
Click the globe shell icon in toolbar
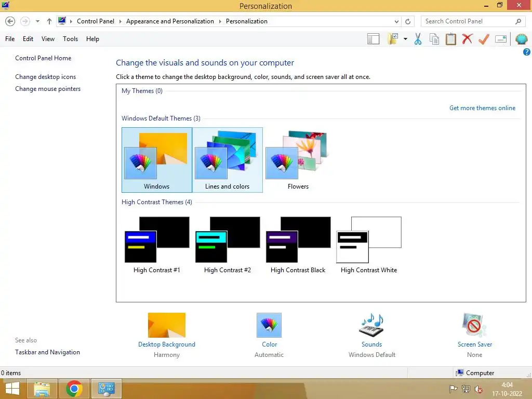point(521,39)
